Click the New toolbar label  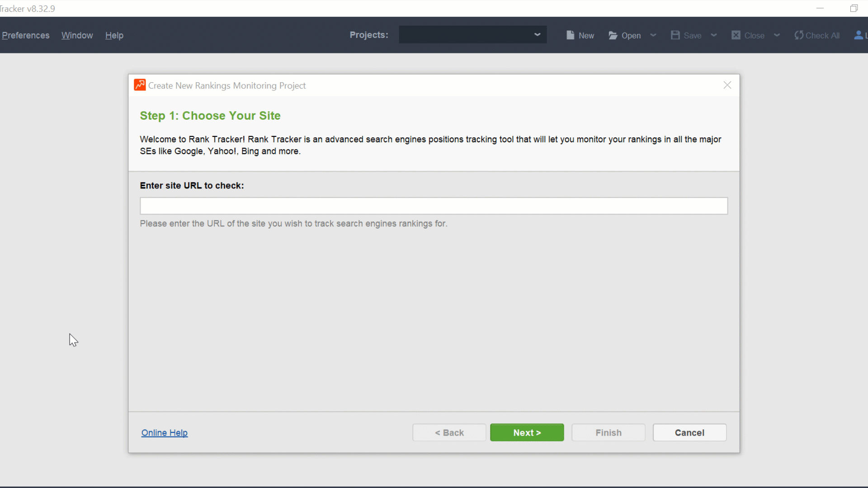[x=586, y=36]
